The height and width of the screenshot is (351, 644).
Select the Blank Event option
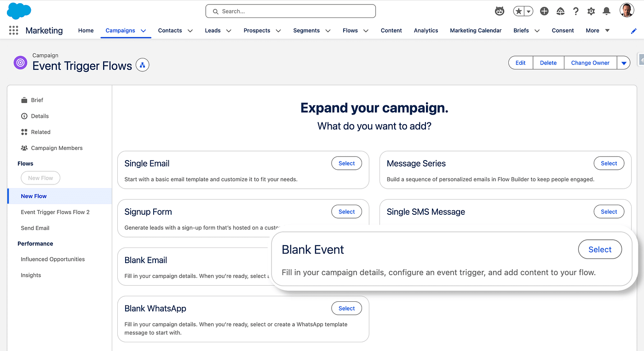[x=599, y=249]
